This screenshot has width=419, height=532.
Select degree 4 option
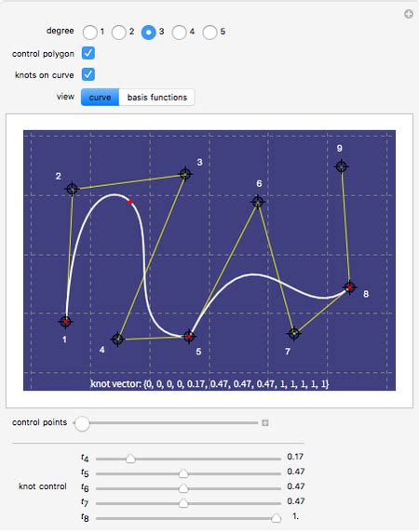pyautogui.click(x=179, y=33)
